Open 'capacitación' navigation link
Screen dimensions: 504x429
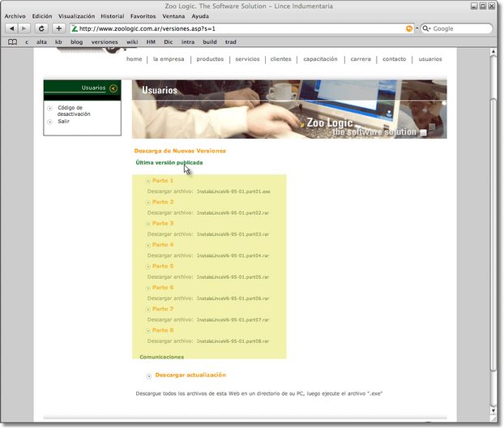[x=320, y=59]
